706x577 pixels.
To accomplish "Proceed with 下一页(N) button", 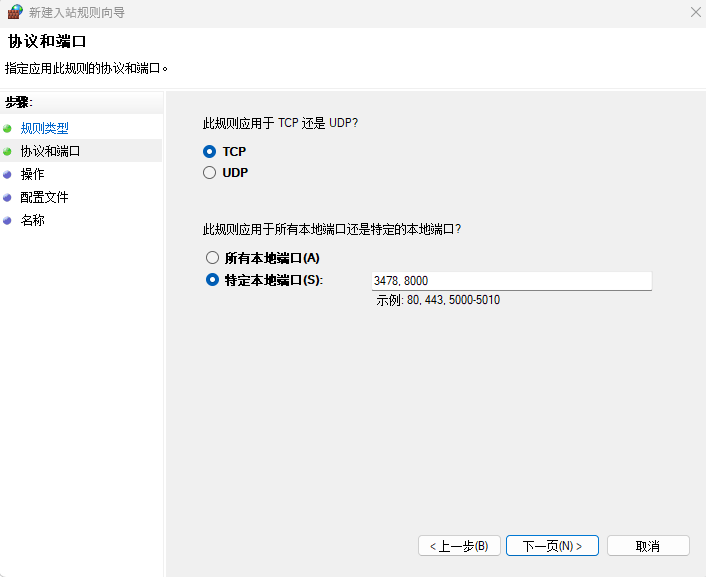I will click(x=552, y=546).
